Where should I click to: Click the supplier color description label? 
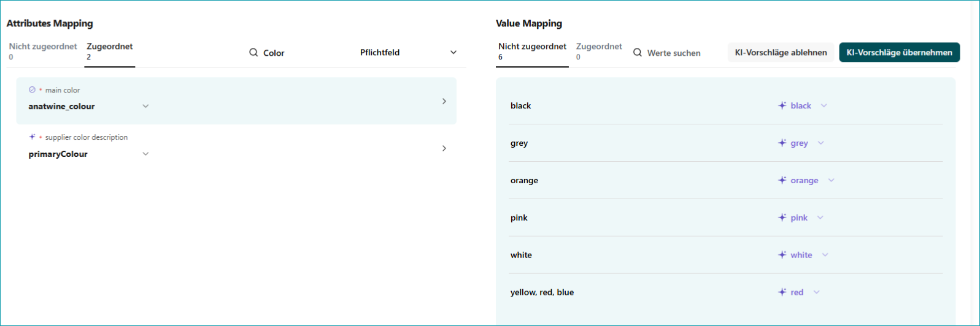(x=87, y=137)
